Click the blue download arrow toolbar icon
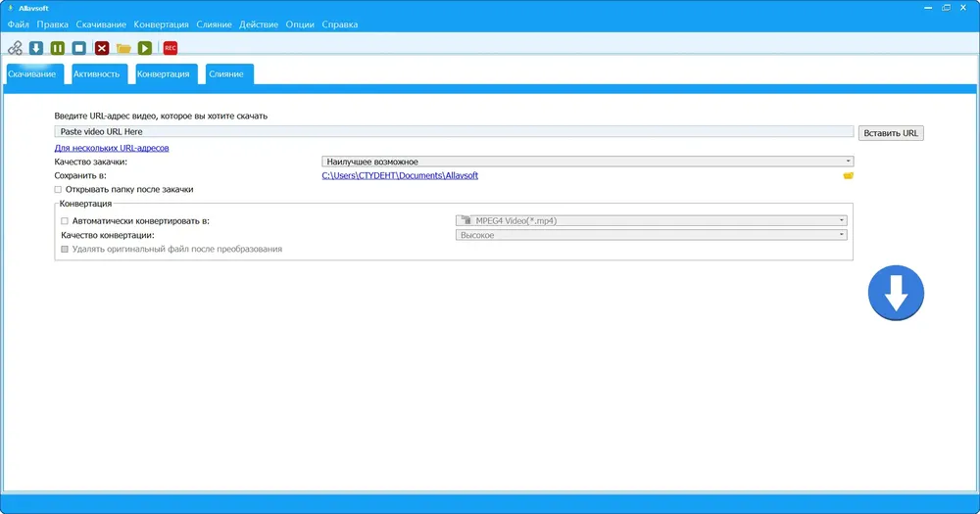 (x=36, y=48)
